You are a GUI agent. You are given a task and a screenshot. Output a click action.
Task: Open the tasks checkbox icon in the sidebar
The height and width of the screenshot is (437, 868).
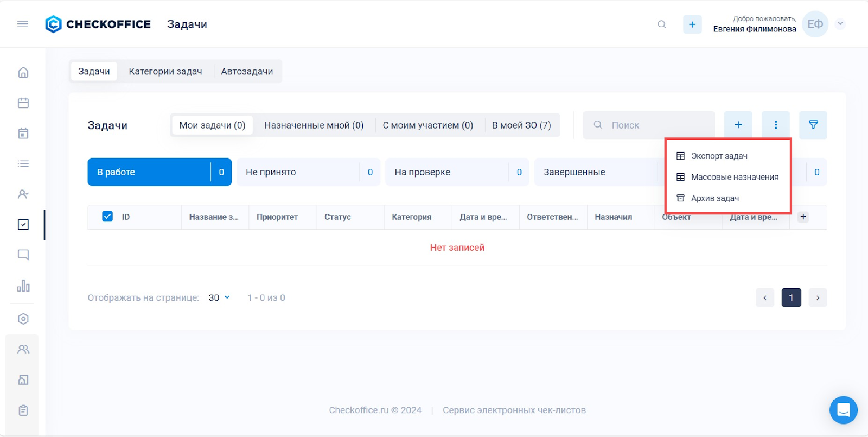23,224
